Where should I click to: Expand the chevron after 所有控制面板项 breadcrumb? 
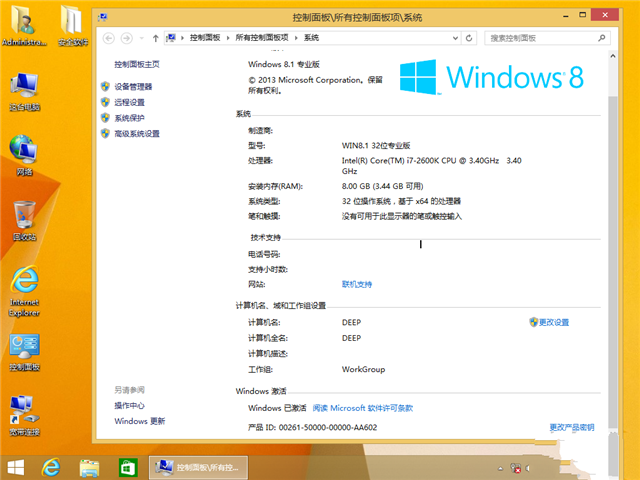pyautogui.click(x=296, y=38)
